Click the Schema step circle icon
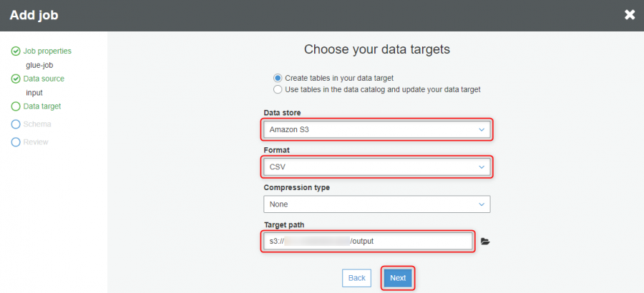 tap(16, 124)
